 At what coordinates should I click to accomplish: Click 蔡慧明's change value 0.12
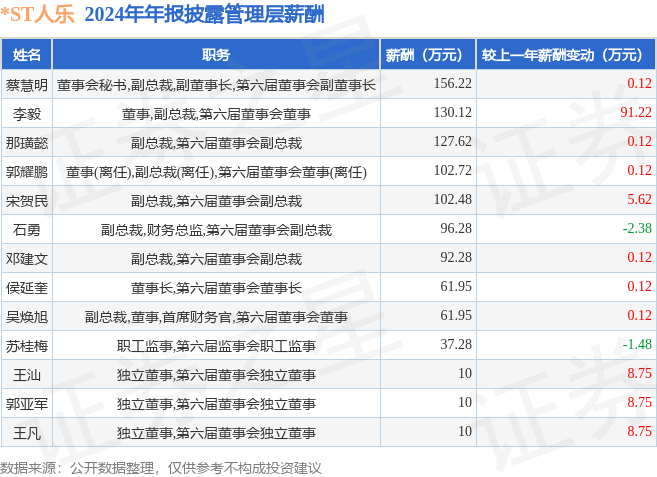point(639,83)
